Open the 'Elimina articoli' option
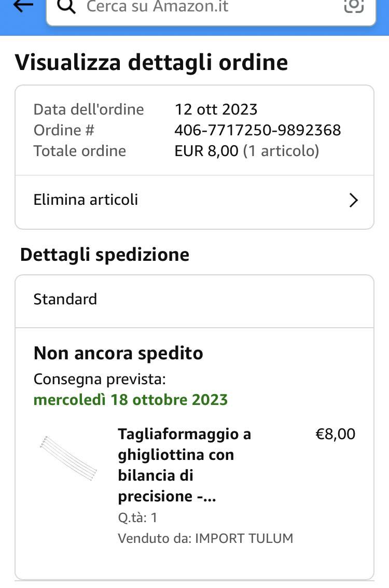Screen dimensions: 389x588 [x=86, y=200]
